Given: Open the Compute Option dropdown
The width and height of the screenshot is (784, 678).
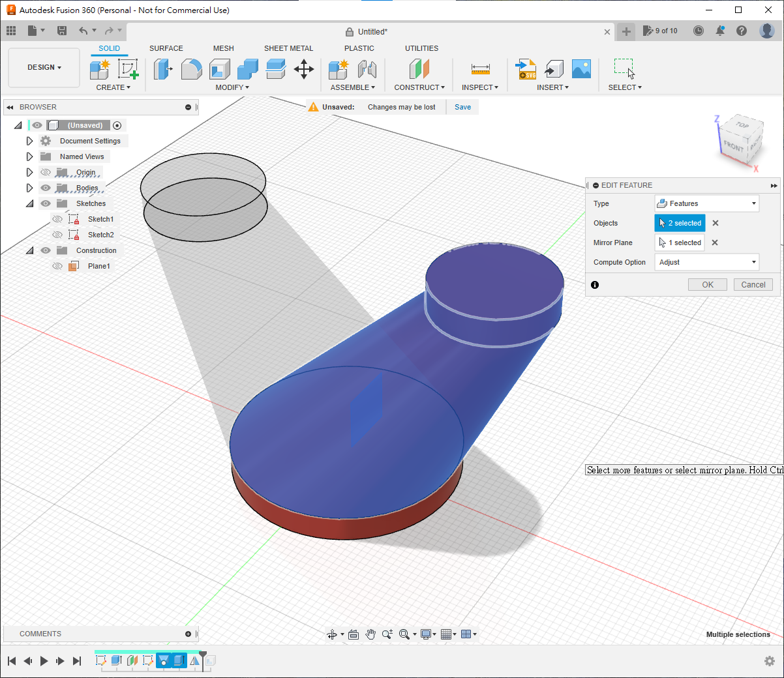Looking at the screenshot, I should click(x=707, y=262).
